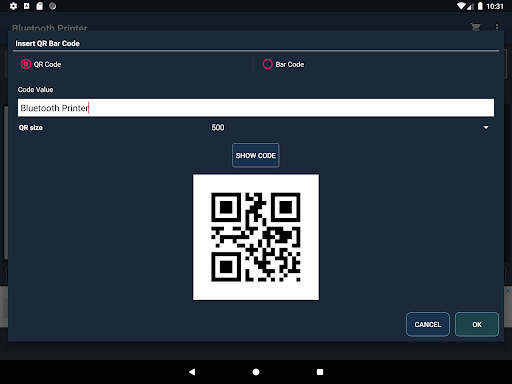The width and height of the screenshot is (512, 384).
Task: Select the QR Code radio button
Action: tap(26, 64)
